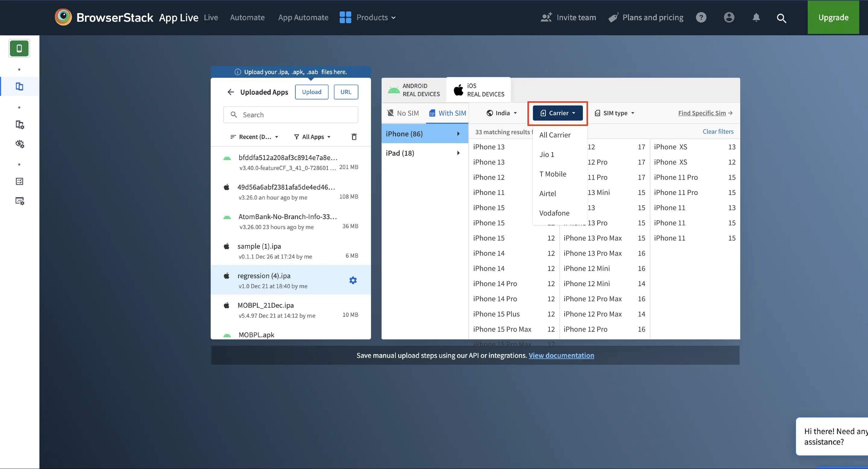Image resolution: width=868 pixels, height=469 pixels.
Task: Select No SIM filter option
Action: pos(403,113)
